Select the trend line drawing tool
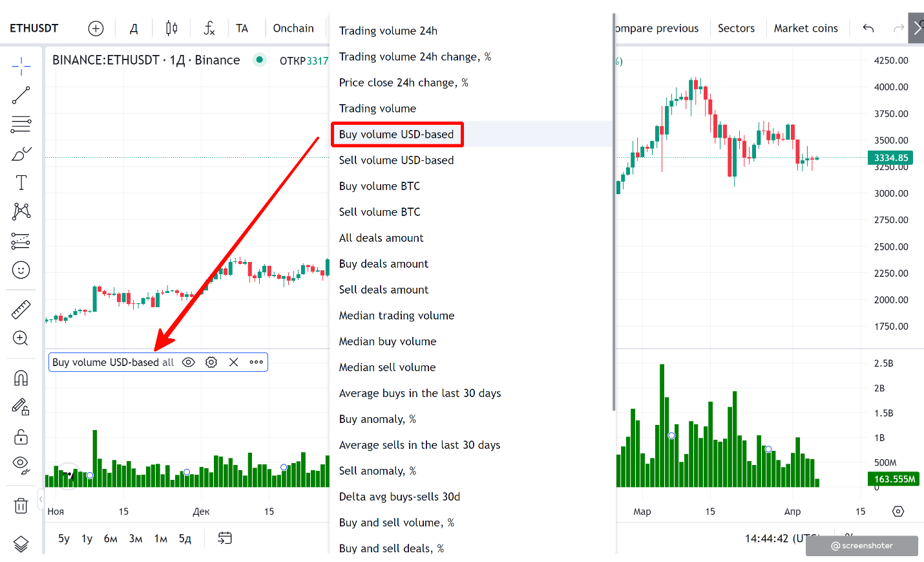The width and height of the screenshot is (924, 562). pos(21,95)
